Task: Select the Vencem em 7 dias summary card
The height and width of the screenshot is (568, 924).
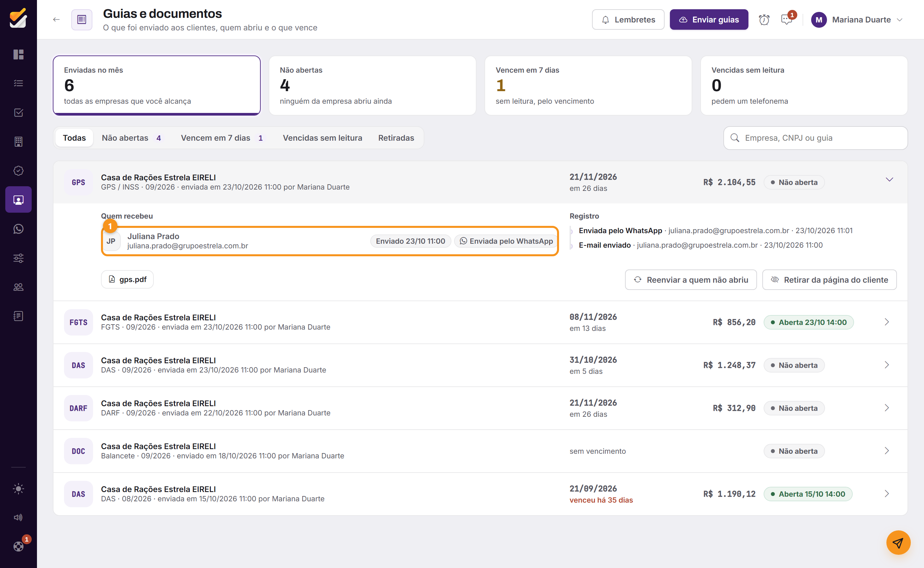Action: point(588,85)
